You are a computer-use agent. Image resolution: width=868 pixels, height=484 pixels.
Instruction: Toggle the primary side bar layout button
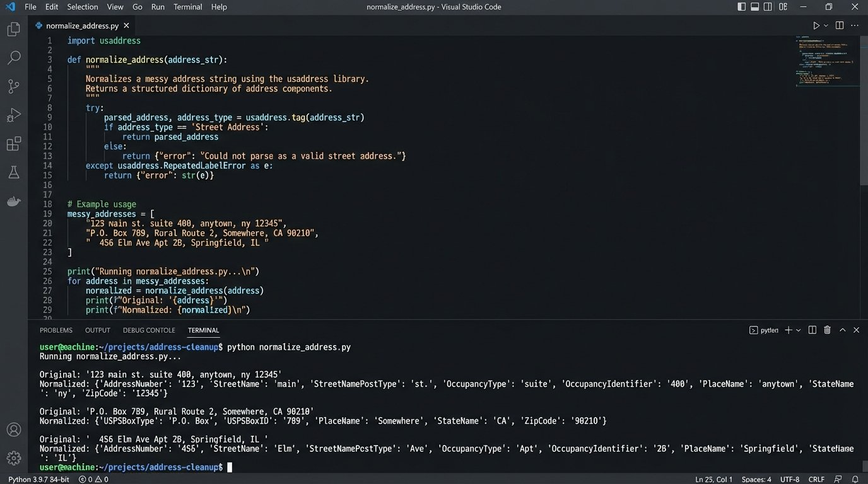(x=741, y=7)
